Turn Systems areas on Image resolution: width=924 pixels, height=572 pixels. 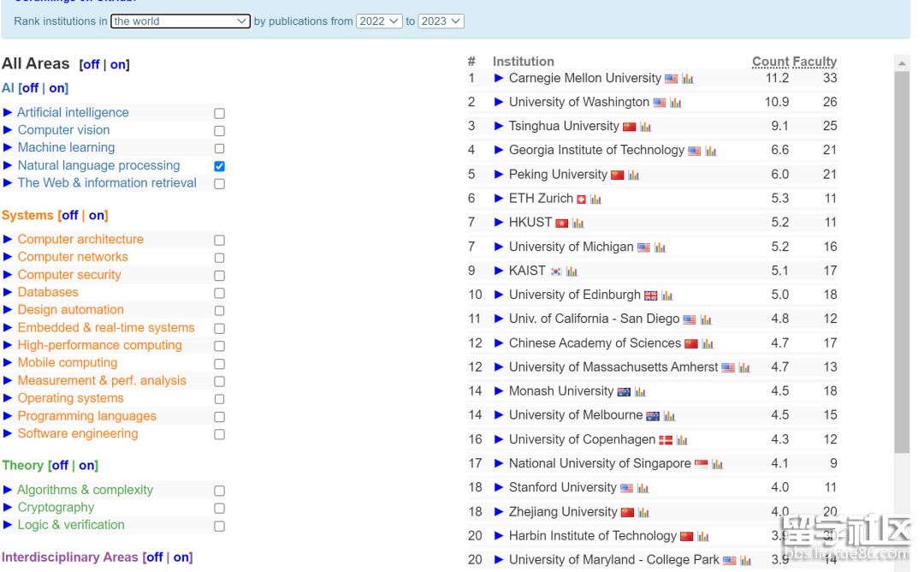(97, 215)
